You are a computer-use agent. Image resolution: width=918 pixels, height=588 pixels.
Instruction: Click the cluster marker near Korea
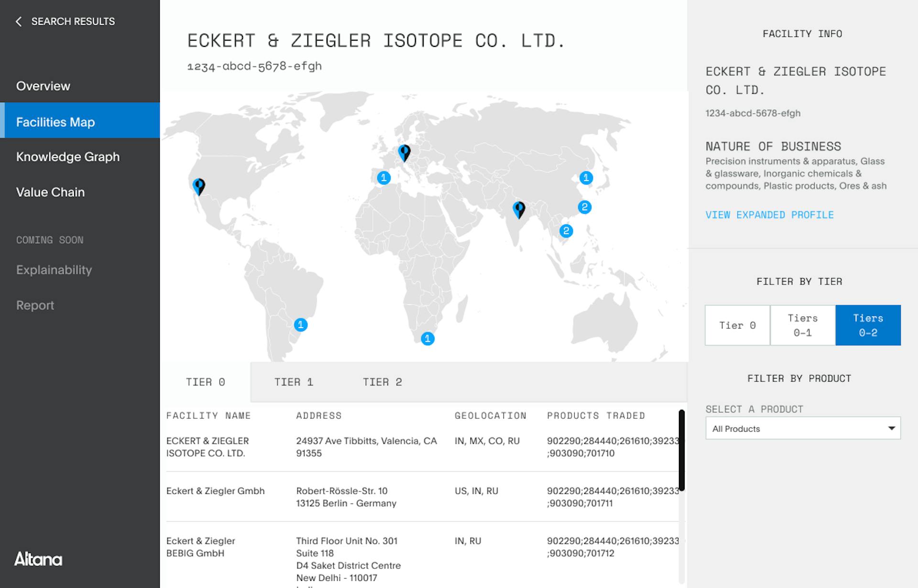tap(586, 178)
